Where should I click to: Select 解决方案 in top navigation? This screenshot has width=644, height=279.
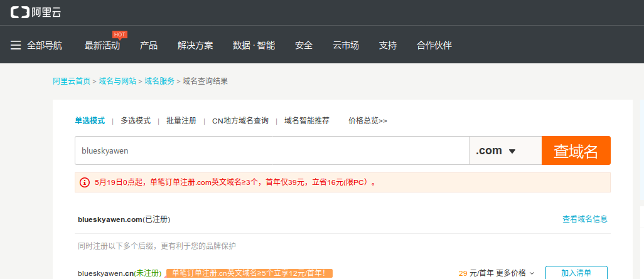(195, 45)
